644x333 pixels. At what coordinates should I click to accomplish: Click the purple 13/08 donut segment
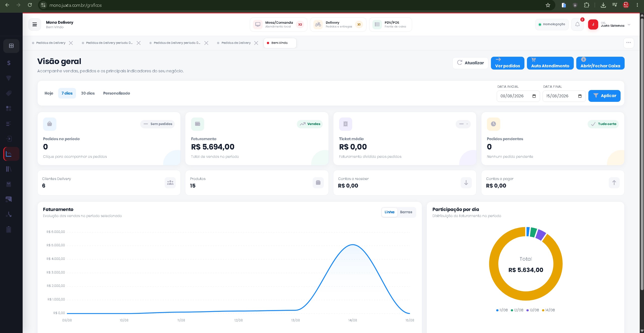(540, 235)
